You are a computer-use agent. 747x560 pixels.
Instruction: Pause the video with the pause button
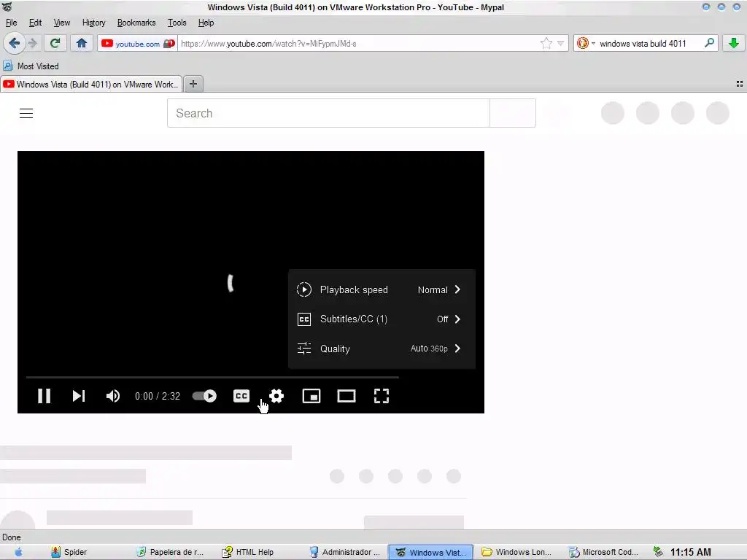pyautogui.click(x=44, y=396)
